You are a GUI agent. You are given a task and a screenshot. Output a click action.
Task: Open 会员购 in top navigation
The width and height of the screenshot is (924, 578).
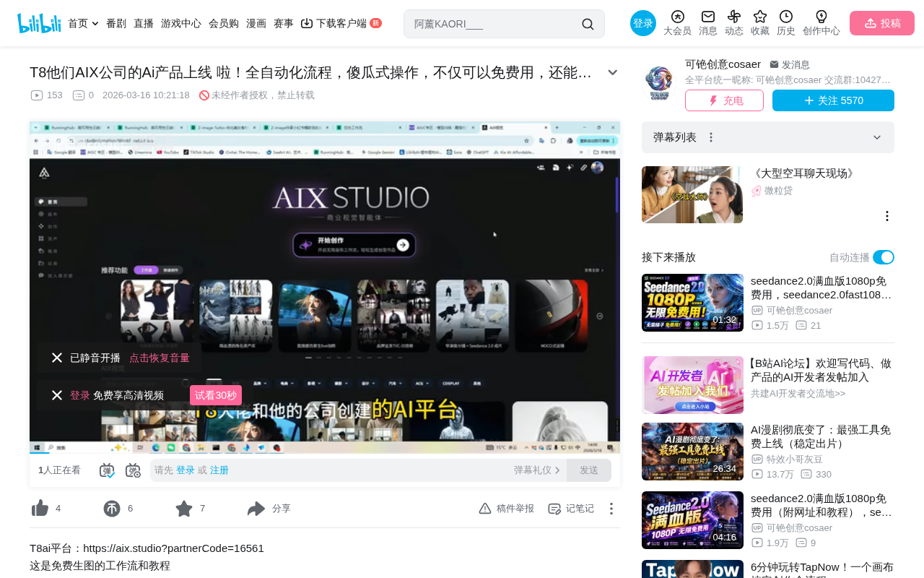(224, 23)
